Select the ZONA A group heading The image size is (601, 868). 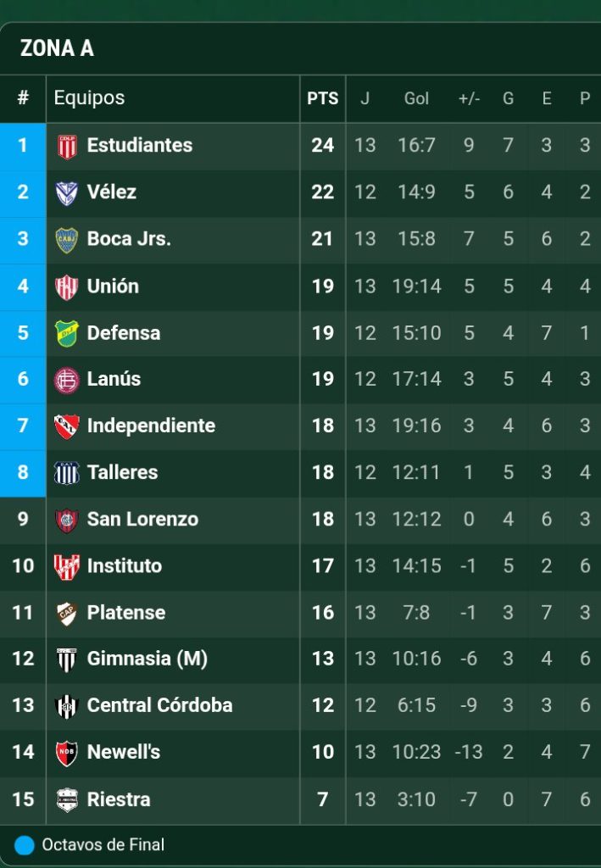[x=57, y=48]
